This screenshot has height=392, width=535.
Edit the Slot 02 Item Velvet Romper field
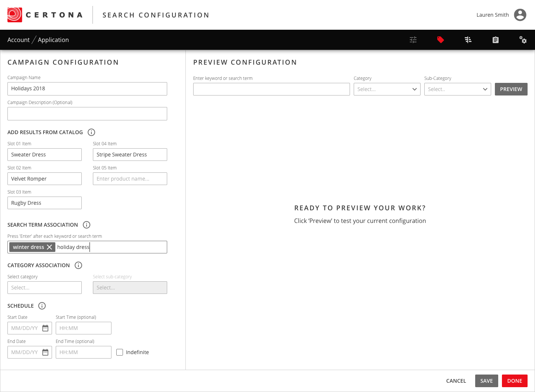(45, 179)
